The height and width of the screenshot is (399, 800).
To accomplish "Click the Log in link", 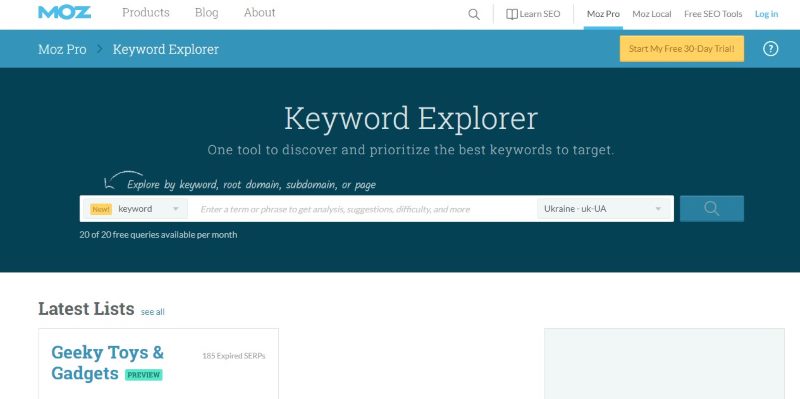I will pyautogui.click(x=766, y=14).
